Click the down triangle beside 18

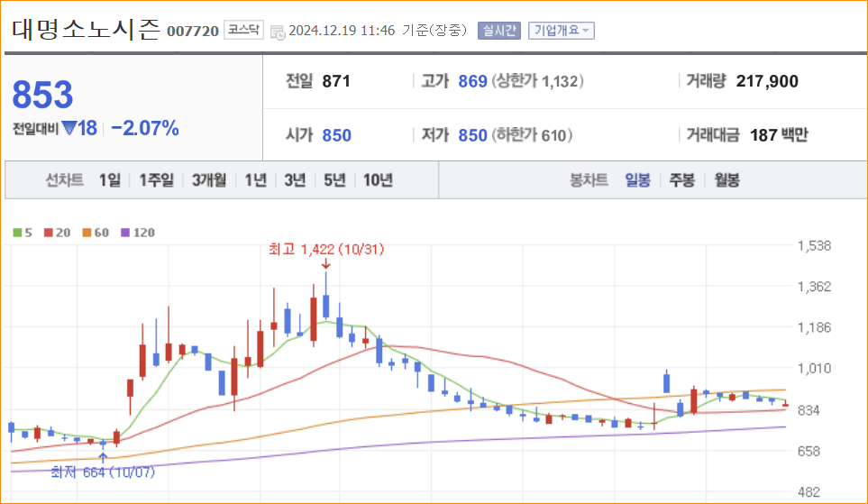point(69,129)
